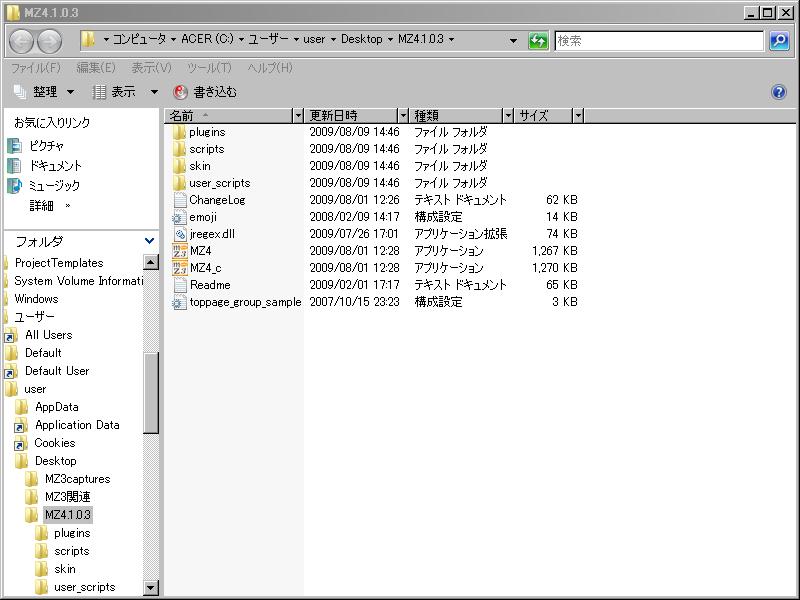
Task: Open the plugins folder in file list
Action: pos(206,132)
